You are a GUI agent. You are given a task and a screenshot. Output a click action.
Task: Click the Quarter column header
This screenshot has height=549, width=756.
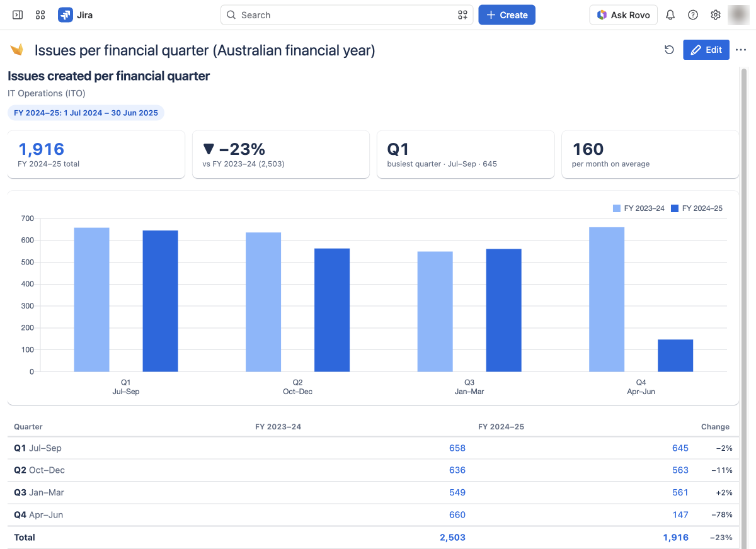coord(28,427)
